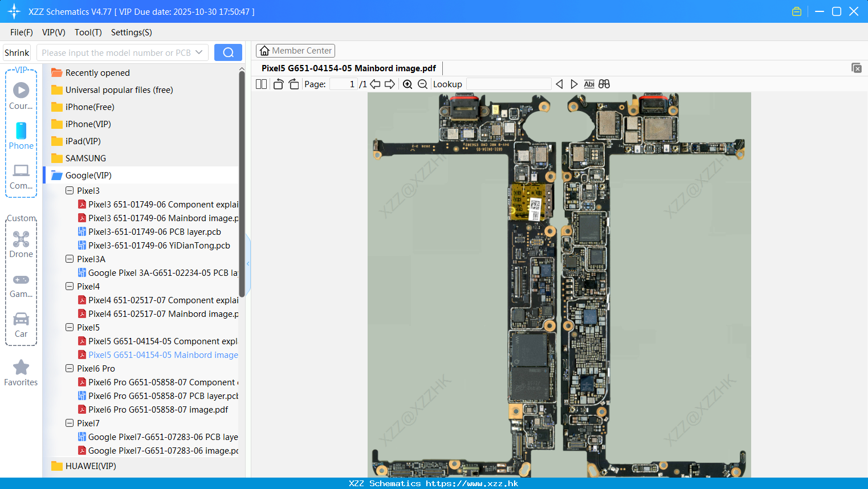Rotate the page counterclockwise
The image size is (868, 489).
coord(278,84)
